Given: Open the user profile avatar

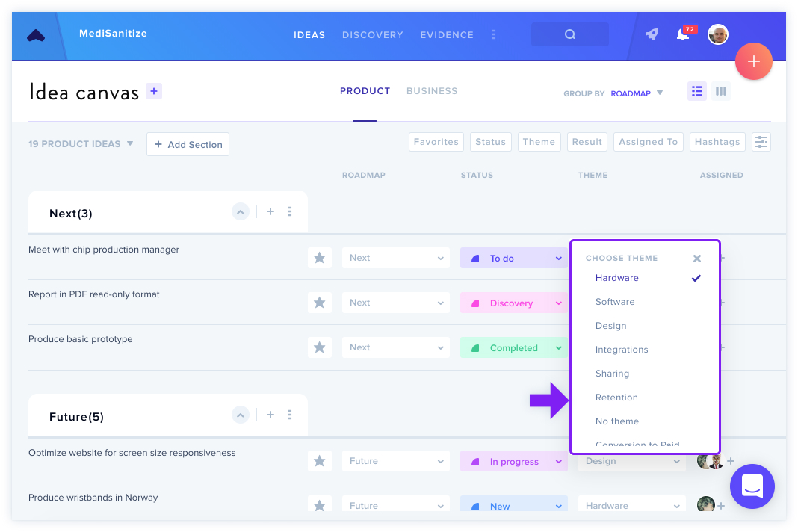Looking at the screenshot, I should tap(717, 34).
